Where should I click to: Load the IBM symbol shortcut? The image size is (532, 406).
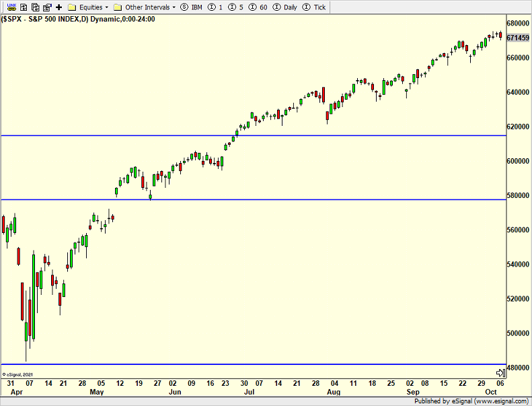(x=192, y=7)
